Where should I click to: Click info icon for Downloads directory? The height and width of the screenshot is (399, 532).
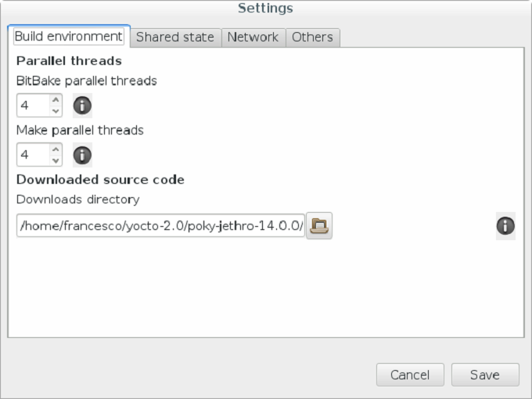click(505, 226)
